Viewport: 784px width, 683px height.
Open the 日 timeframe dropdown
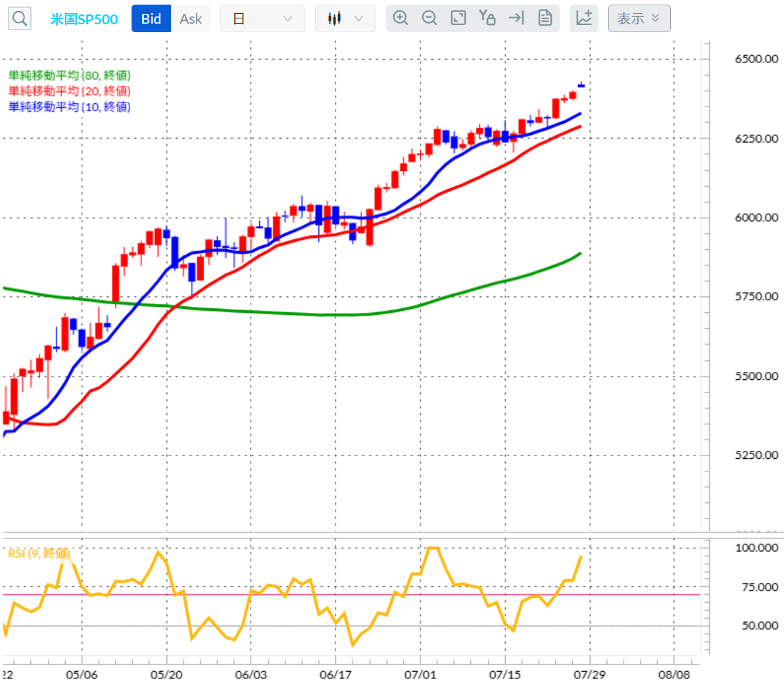(x=262, y=18)
